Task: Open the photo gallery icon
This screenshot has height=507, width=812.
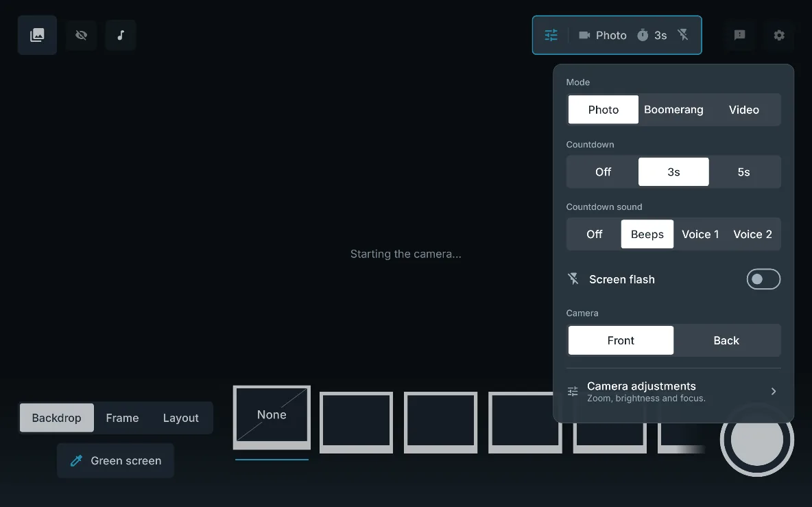Action: pos(37,35)
